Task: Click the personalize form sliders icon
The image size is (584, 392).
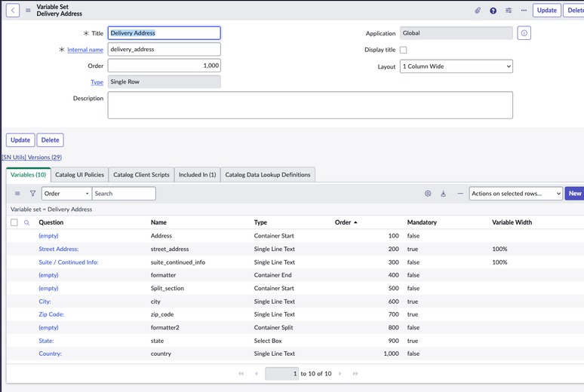Action: point(509,11)
